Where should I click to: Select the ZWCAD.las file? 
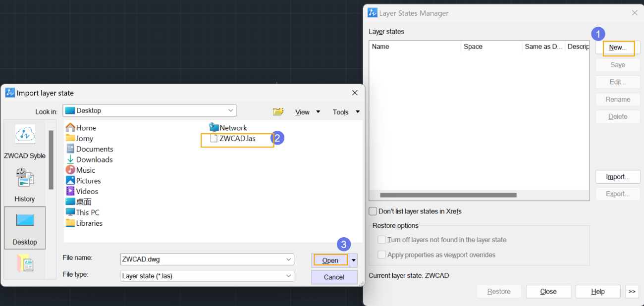pos(233,139)
